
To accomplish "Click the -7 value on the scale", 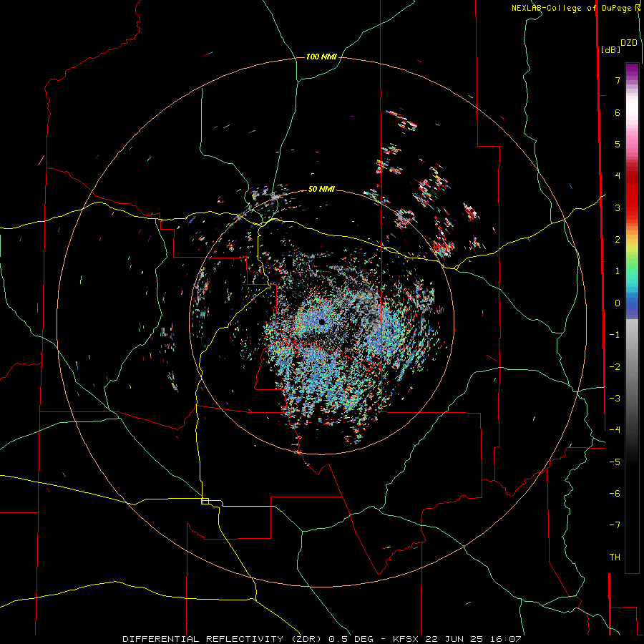I will pyautogui.click(x=615, y=525).
